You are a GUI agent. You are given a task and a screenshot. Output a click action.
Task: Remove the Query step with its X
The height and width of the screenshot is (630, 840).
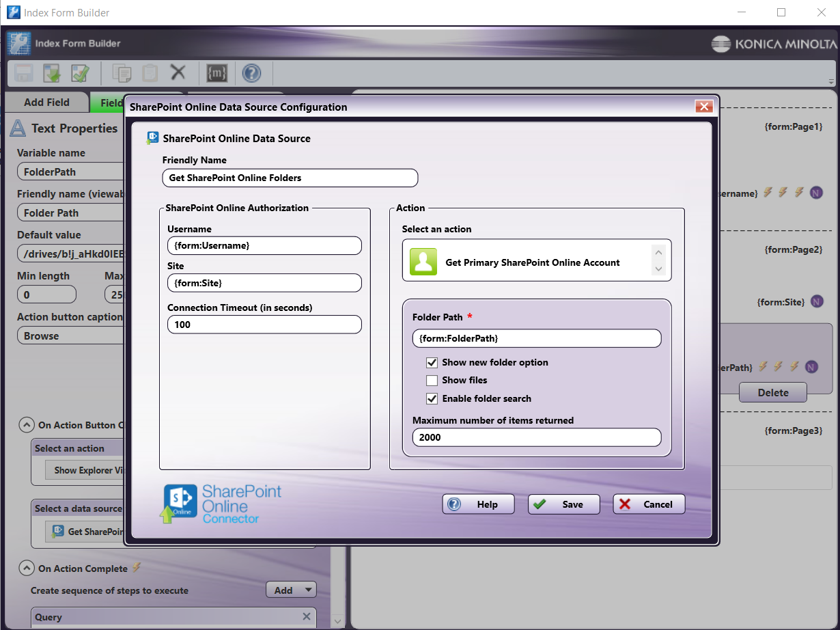tap(307, 616)
